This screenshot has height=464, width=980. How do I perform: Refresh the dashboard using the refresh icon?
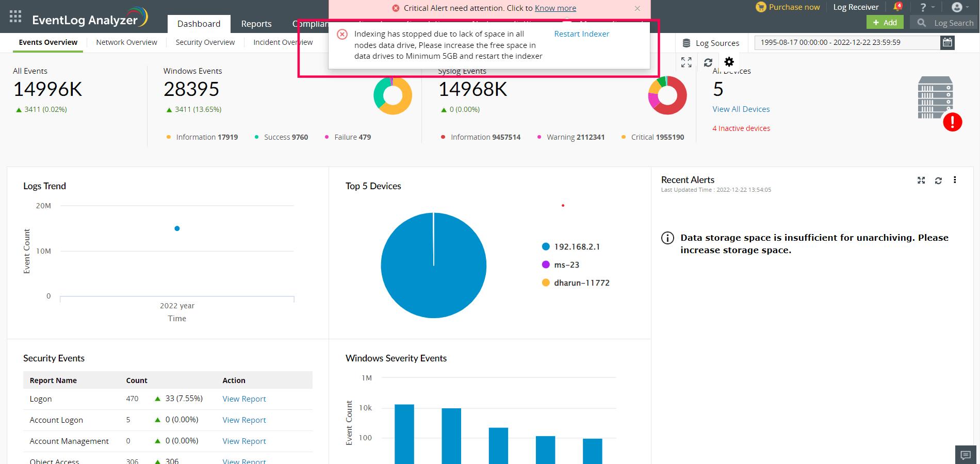pos(708,62)
